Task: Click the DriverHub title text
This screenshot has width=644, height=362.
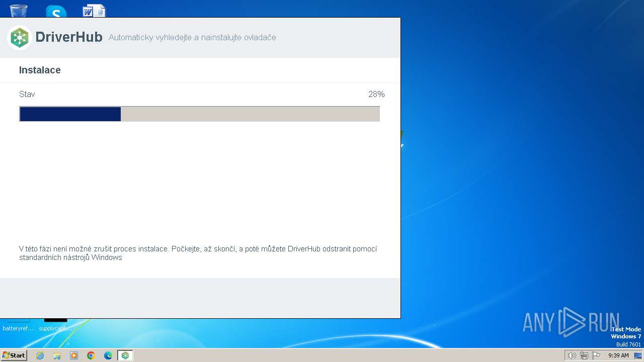Action: tap(69, 37)
